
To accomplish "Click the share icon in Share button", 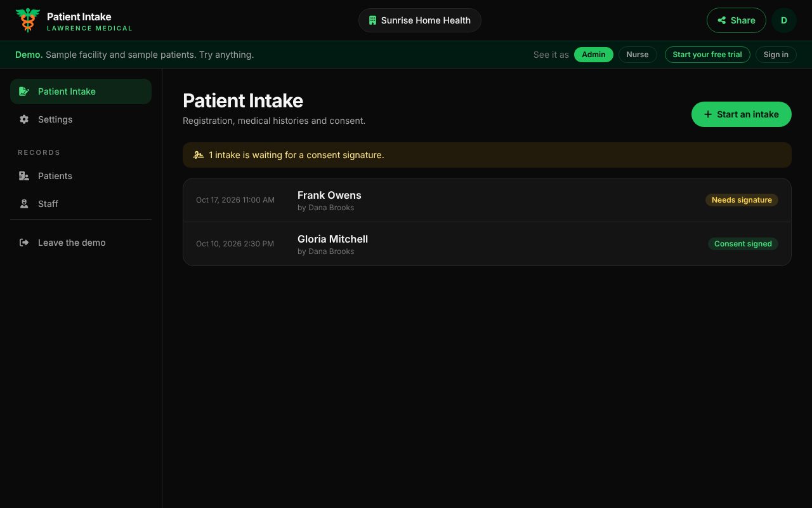I will [x=722, y=20].
